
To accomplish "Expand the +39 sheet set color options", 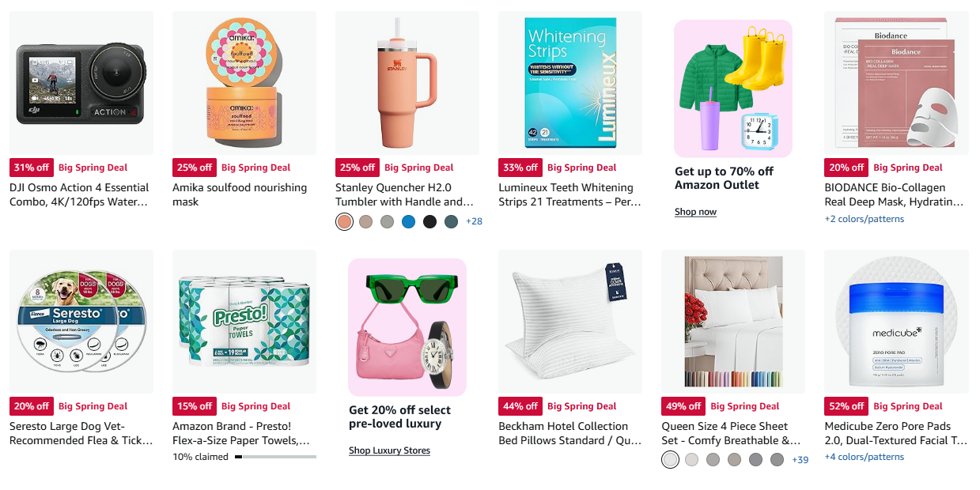I will click(800, 460).
